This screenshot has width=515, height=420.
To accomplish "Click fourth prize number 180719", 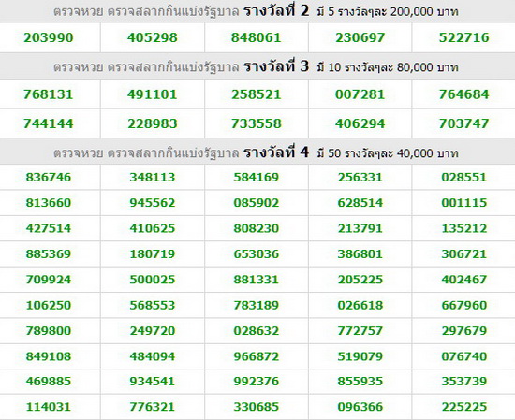I will pos(153,253).
